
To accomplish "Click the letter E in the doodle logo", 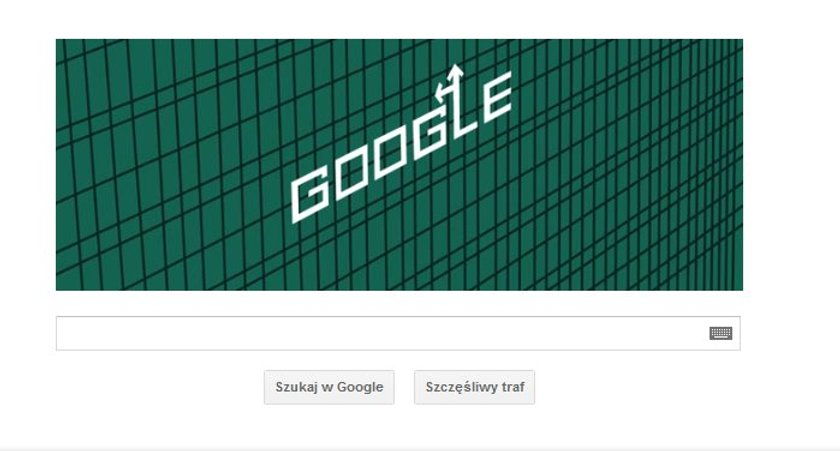I will click(x=497, y=95).
